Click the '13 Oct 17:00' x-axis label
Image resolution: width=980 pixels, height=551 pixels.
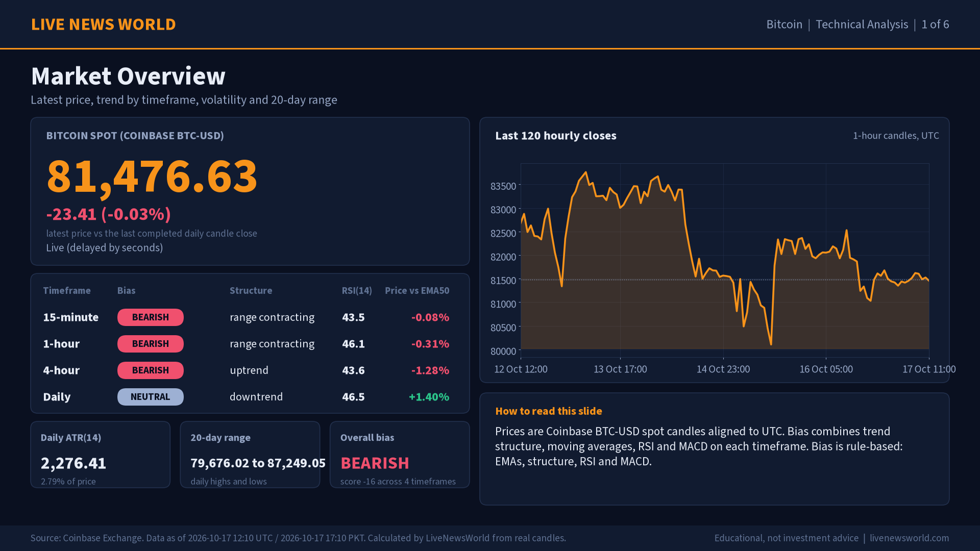point(620,369)
